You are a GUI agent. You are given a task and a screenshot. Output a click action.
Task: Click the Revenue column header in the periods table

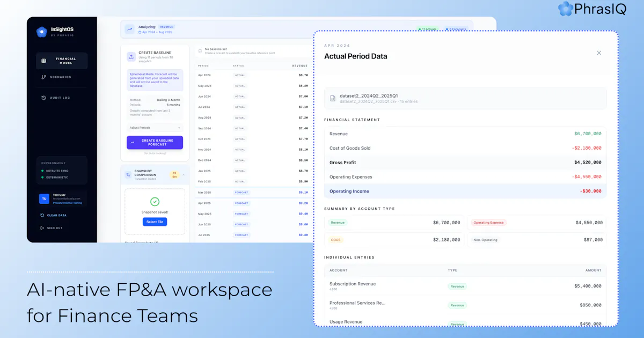pos(300,66)
